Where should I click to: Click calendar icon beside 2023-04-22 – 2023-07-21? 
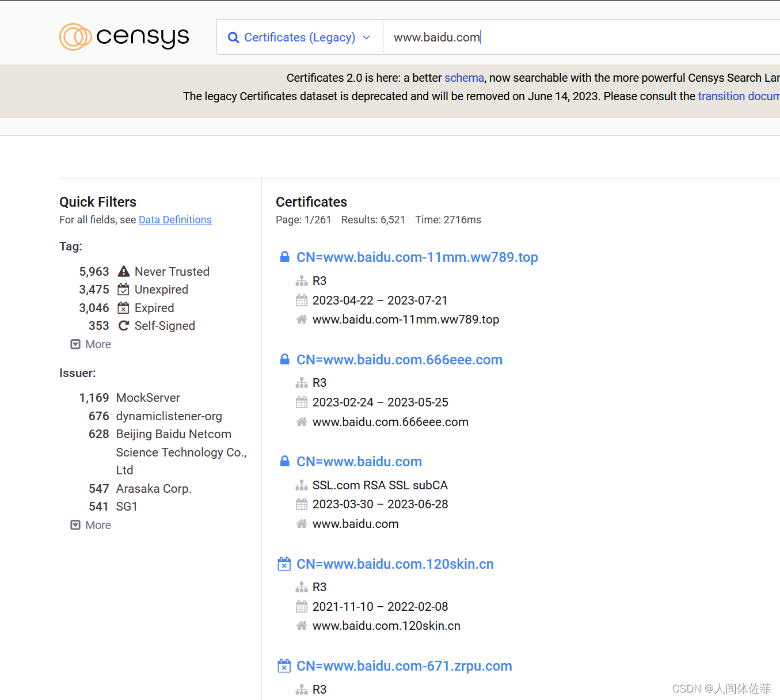point(302,300)
